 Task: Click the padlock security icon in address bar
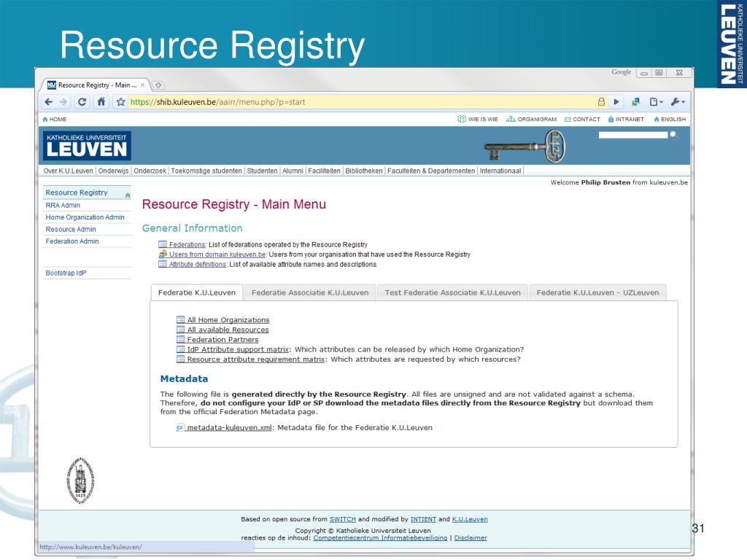click(x=601, y=102)
